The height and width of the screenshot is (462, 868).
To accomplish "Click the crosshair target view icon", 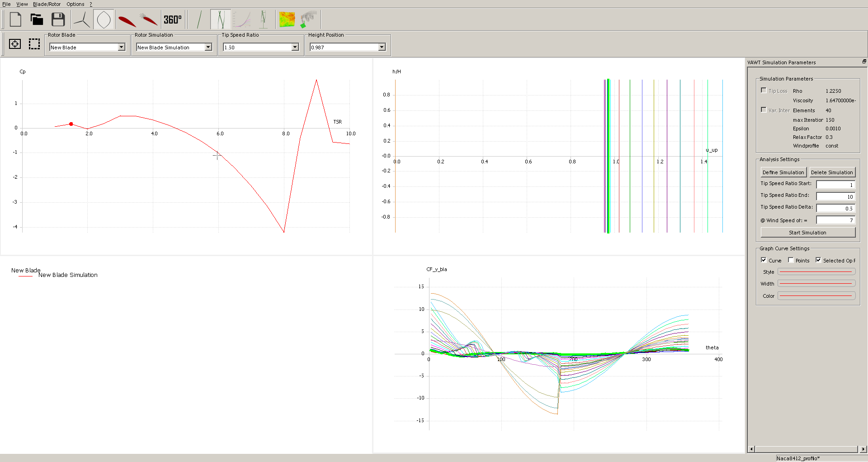I will pyautogui.click(x=15, y=44).
